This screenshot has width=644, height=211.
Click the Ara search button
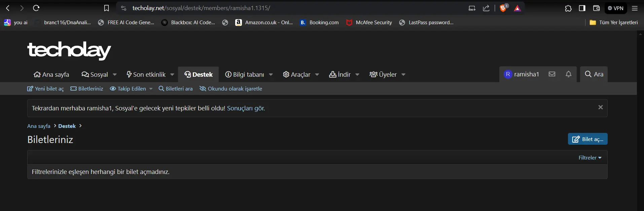(x=594, y=74)
